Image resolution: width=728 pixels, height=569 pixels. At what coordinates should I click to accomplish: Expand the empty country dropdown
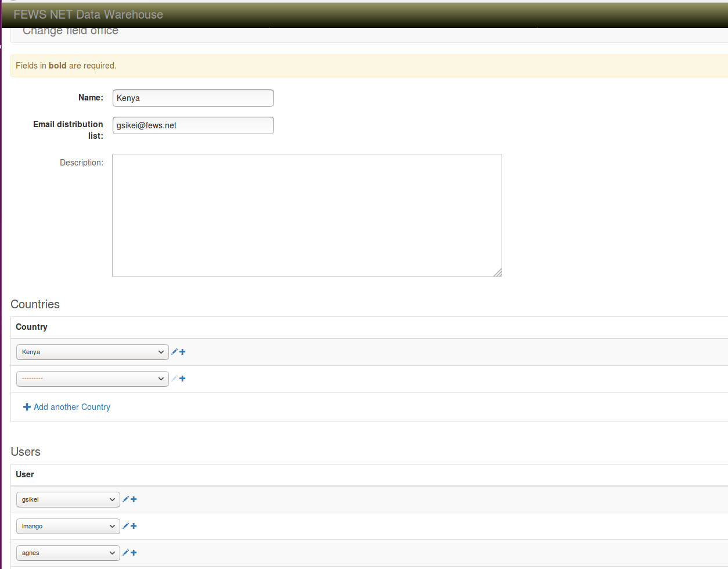pos(92,379)
